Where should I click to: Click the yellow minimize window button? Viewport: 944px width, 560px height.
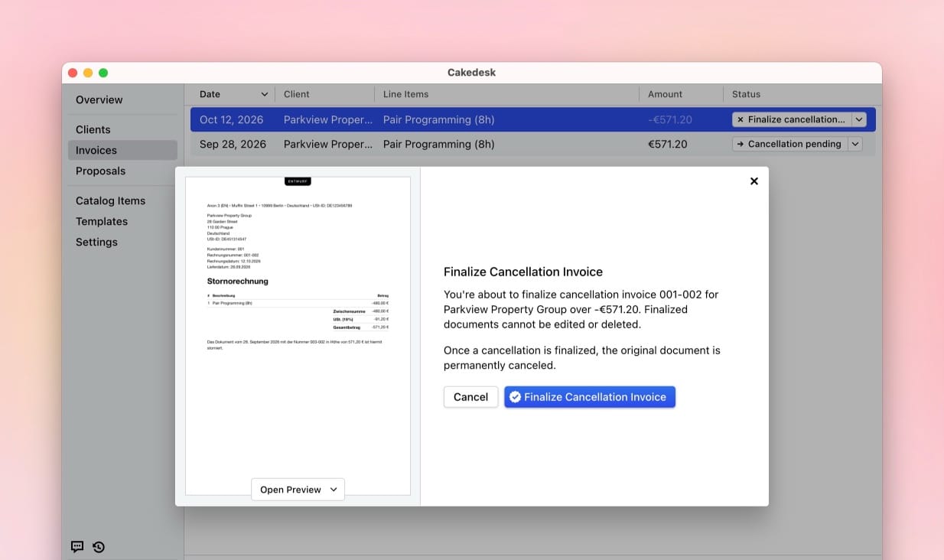[88, 73]
